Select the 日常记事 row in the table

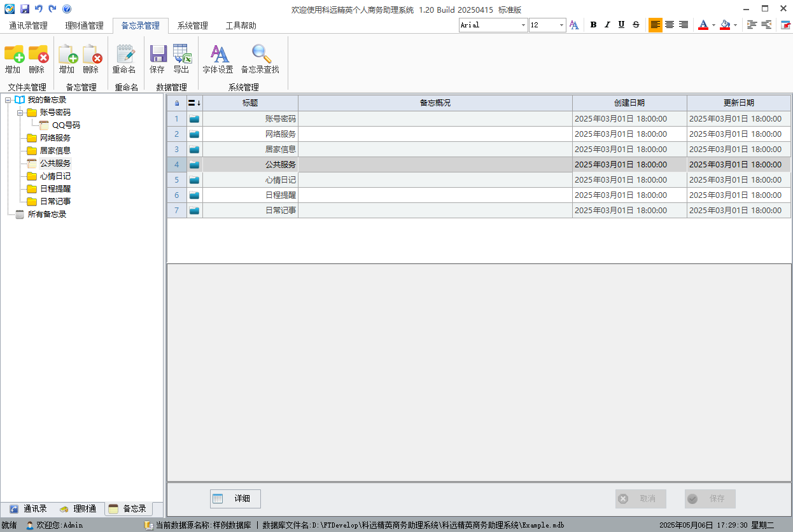281,211
